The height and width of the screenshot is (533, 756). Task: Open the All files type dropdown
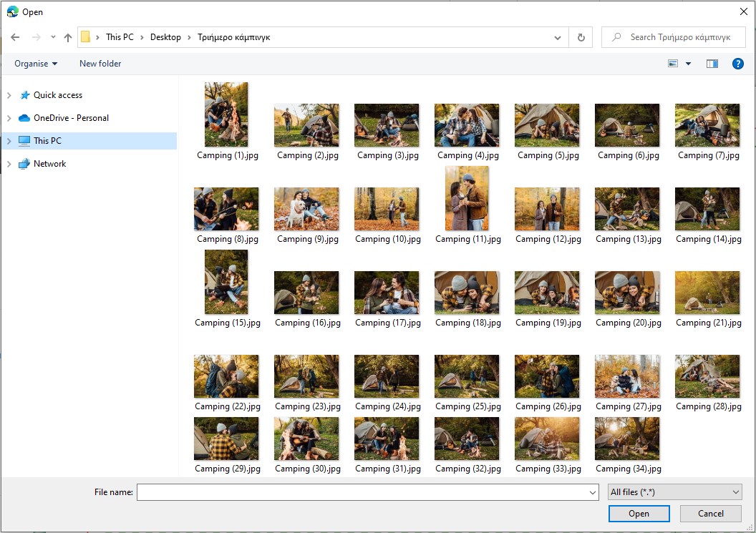pyautogui.click(x=674, y=492)
